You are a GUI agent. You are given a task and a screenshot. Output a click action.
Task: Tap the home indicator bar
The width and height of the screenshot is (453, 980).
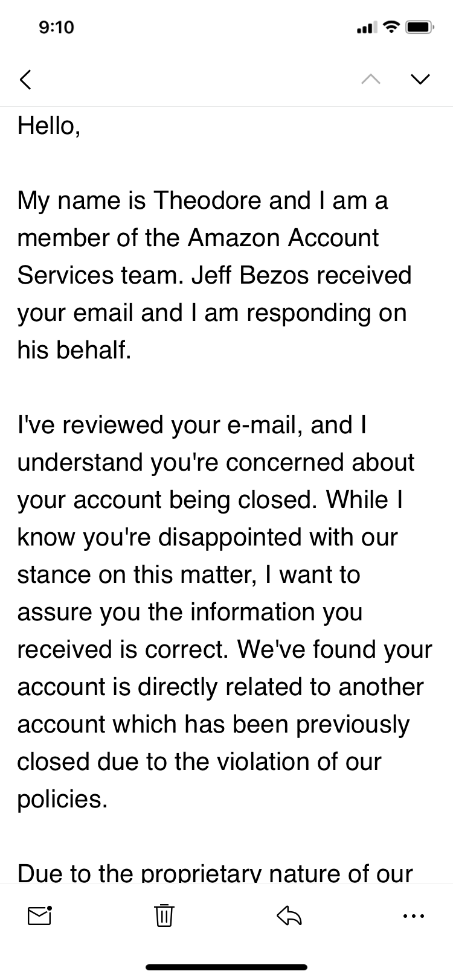pyautogui.click(x=226, y=967)
